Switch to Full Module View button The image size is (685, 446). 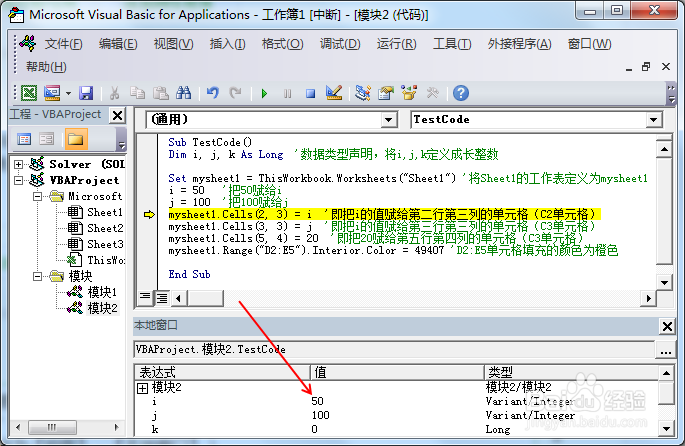tap(162, 298)
